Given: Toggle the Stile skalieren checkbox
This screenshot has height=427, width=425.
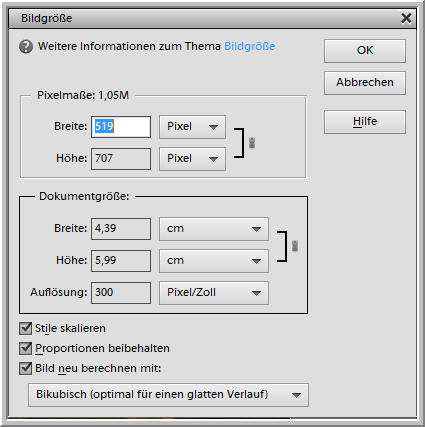Looking at the screenshot, I should pyautogui.click(x=26, y=328).
